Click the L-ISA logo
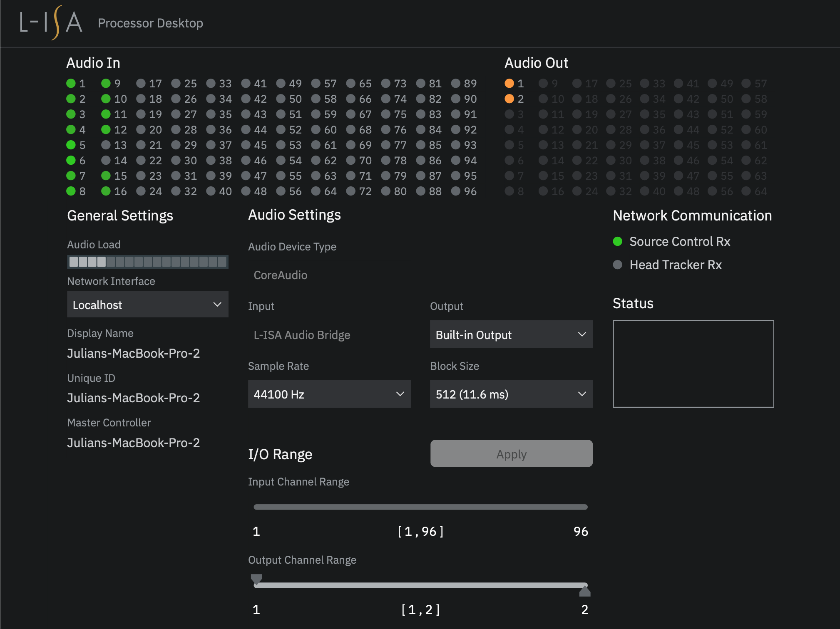 tap(51, 22)
